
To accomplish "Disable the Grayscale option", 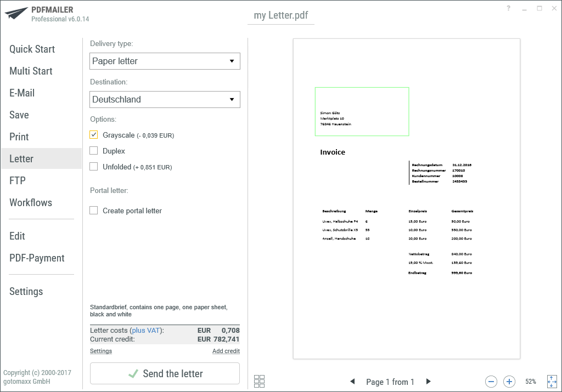I will tap(93, 134).
